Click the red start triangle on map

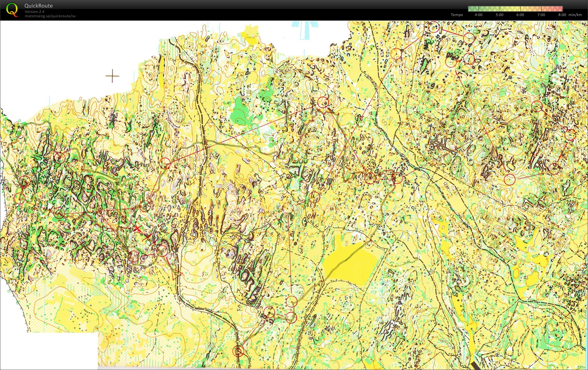(177, 275)
